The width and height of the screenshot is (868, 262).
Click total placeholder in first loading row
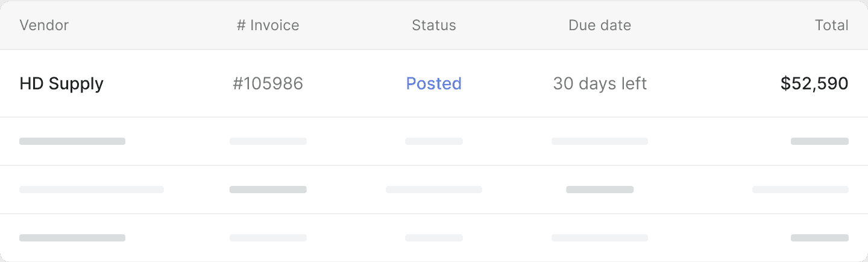[820, 141]
